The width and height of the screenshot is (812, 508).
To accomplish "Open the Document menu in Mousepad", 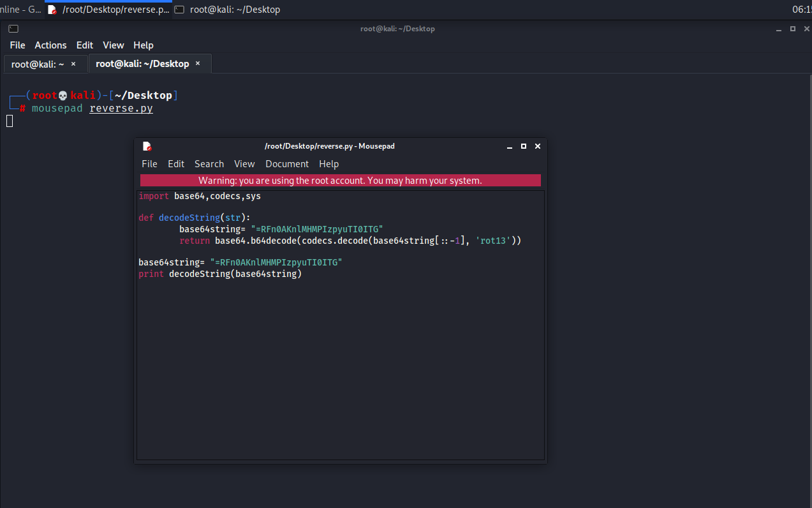I will 286,164.
